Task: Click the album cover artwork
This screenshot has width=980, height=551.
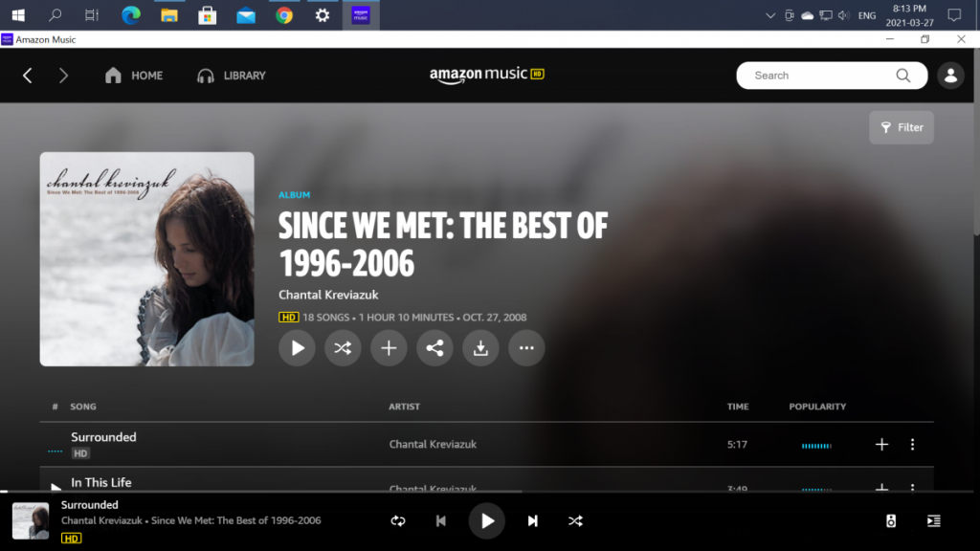Action: 146,259
